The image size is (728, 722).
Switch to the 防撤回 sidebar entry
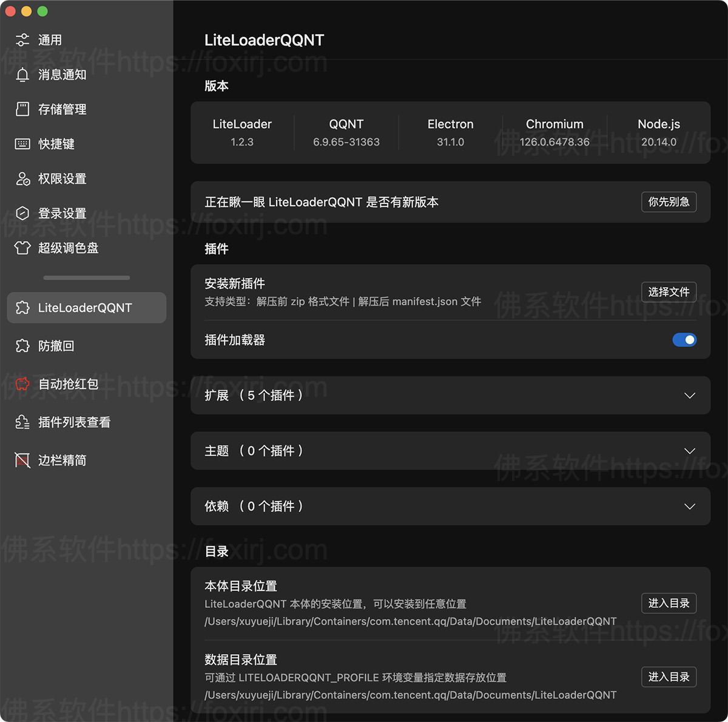[x=56, y=346]
